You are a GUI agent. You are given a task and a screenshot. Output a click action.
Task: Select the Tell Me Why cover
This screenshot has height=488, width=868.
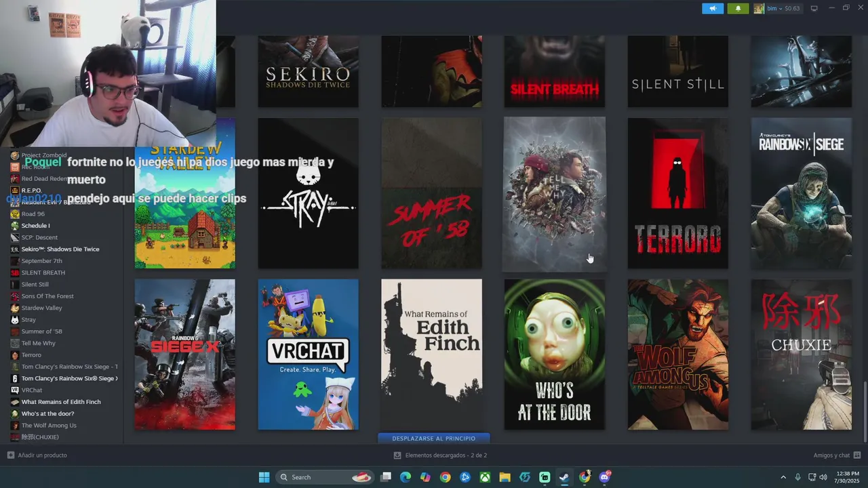coord(555,193)
